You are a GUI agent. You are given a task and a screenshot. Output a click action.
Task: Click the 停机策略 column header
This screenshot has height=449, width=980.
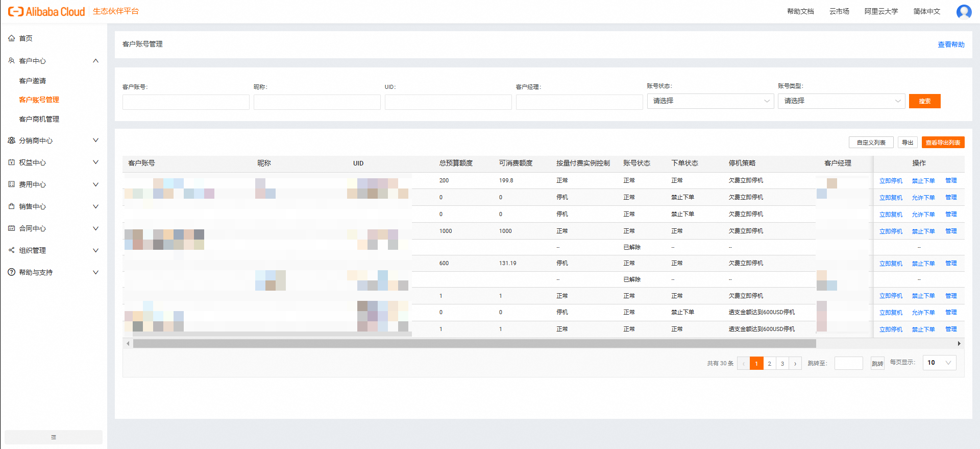pos(742,163)
